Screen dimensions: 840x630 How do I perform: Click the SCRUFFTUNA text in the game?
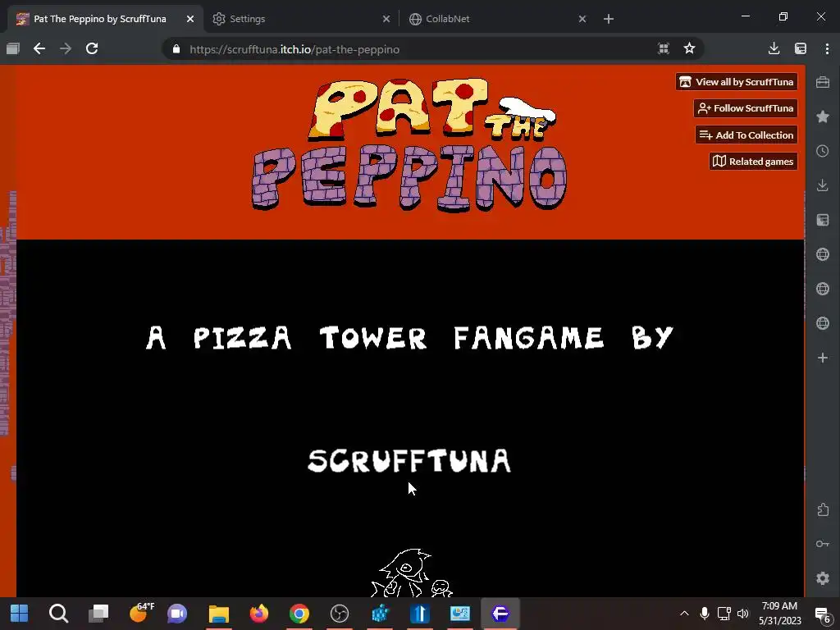(x=410, y=461)
